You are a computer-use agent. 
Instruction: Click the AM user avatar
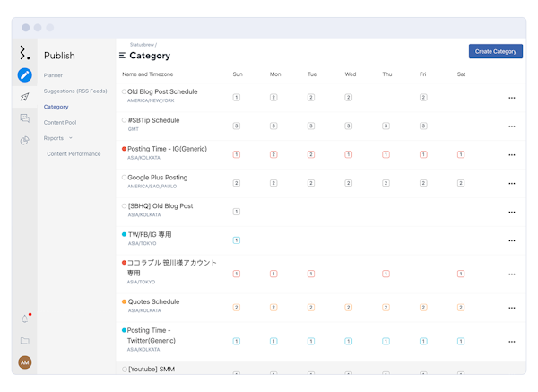24,362
